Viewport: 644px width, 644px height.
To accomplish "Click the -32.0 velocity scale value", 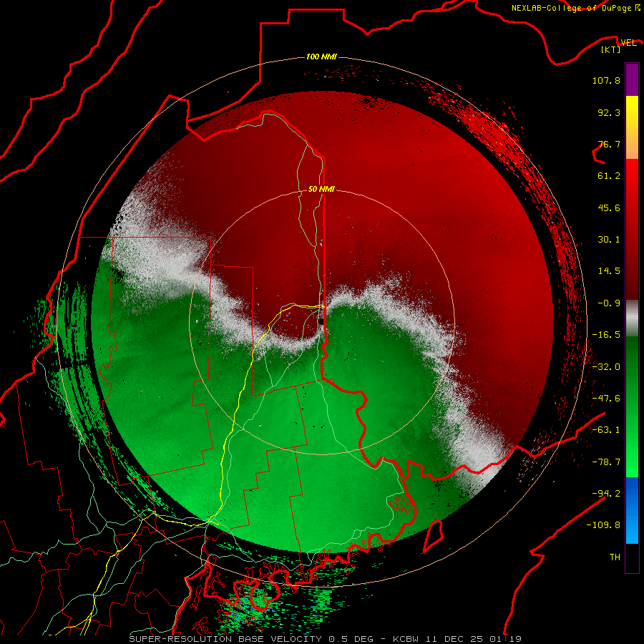I will click(606, 367).
